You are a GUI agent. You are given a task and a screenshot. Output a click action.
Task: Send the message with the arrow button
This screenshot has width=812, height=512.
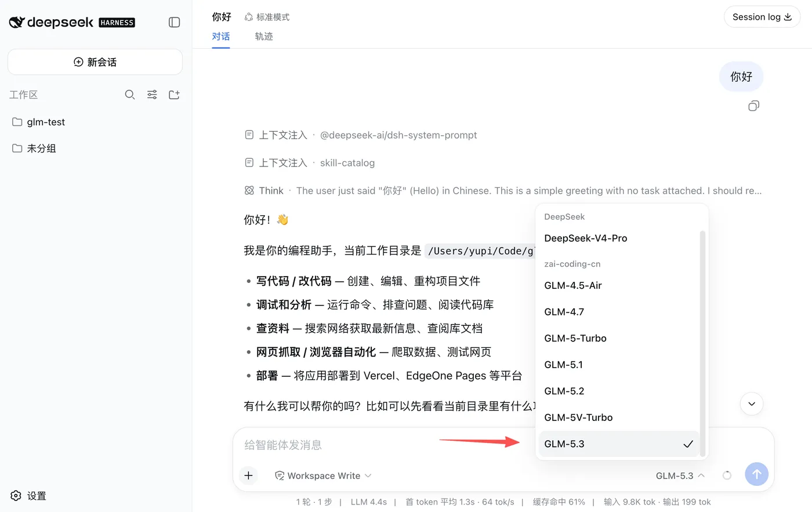tap(756, 474)
